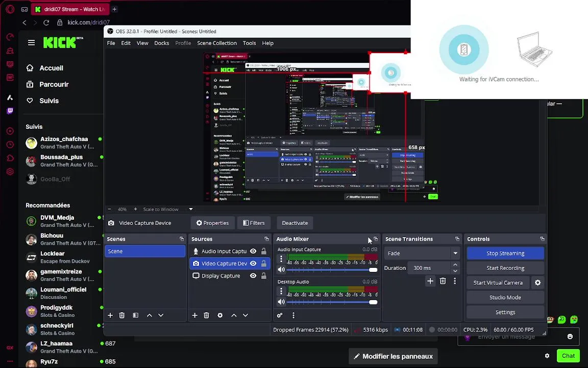The image size is (588, 368).
Task: Open Audio Input Capture three-dot options
Action: click(x=281, y=259)
